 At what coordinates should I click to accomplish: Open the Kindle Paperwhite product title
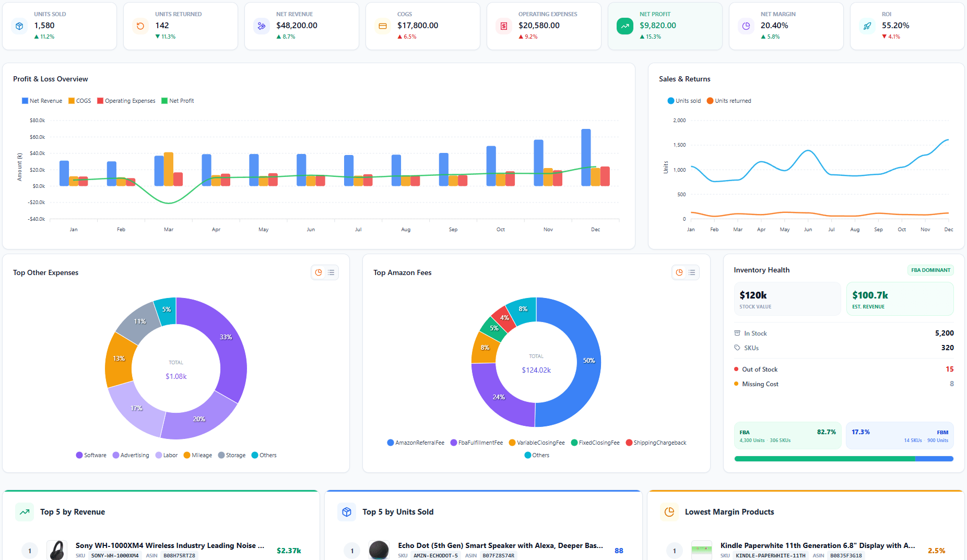coord(817,545)
